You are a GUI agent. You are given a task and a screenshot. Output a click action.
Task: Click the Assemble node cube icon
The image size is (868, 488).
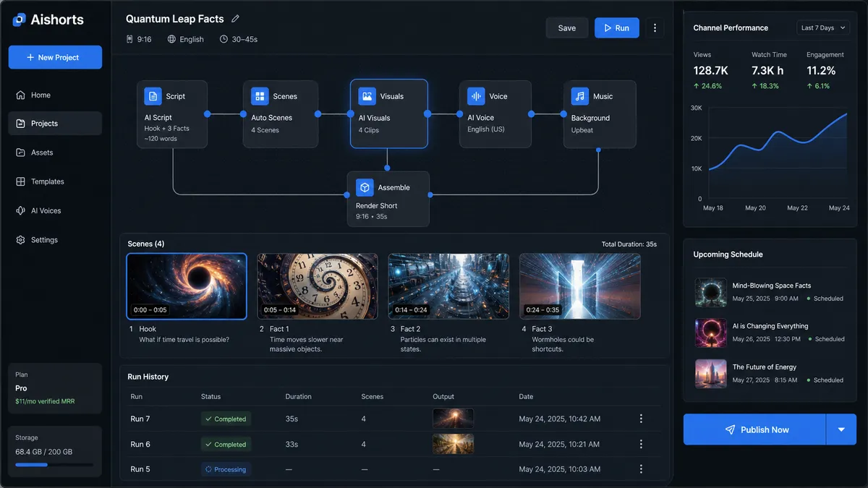365,187
